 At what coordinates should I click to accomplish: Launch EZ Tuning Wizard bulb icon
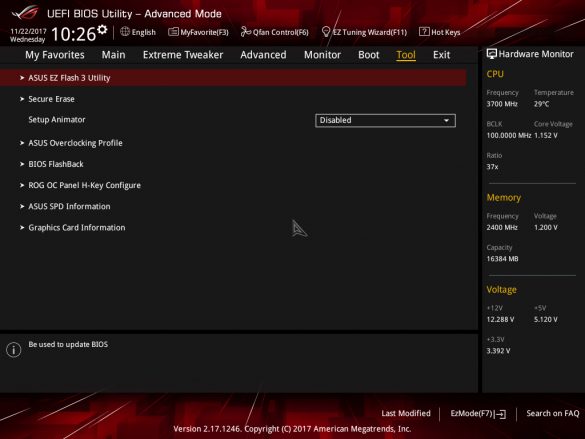coord(326,32)
